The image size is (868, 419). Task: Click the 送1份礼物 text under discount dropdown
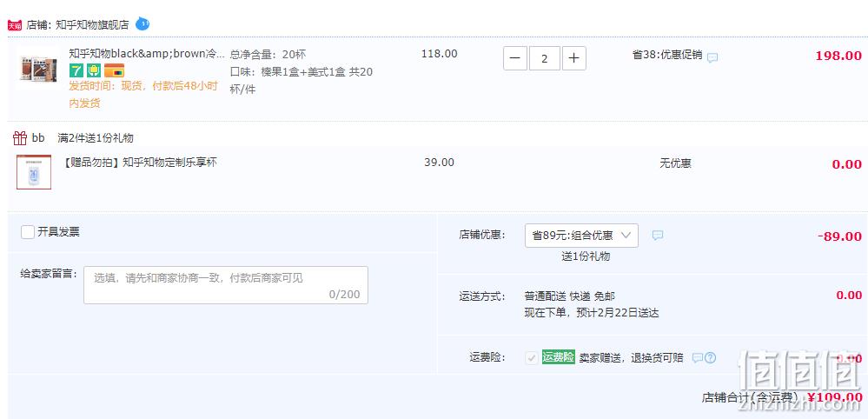click(x=586, y=256)
